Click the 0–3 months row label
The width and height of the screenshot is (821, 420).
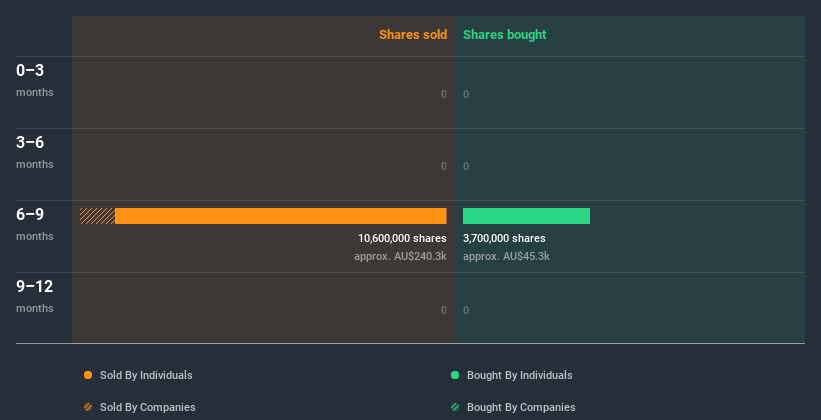(35, 80)
